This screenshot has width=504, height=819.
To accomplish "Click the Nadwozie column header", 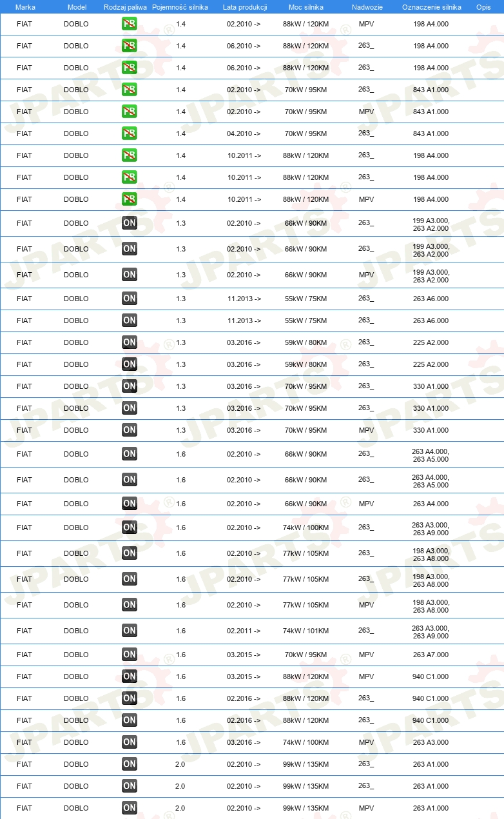I will (367, 6).
